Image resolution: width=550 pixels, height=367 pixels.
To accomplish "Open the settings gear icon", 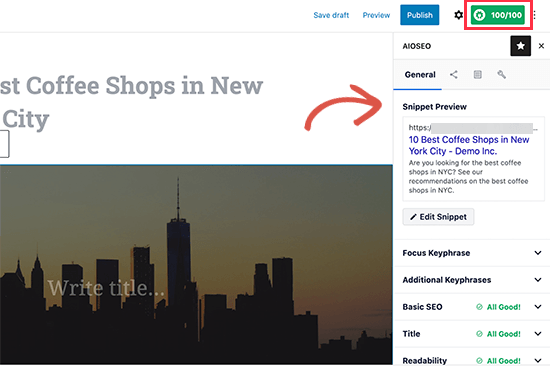I will (458, 15).
